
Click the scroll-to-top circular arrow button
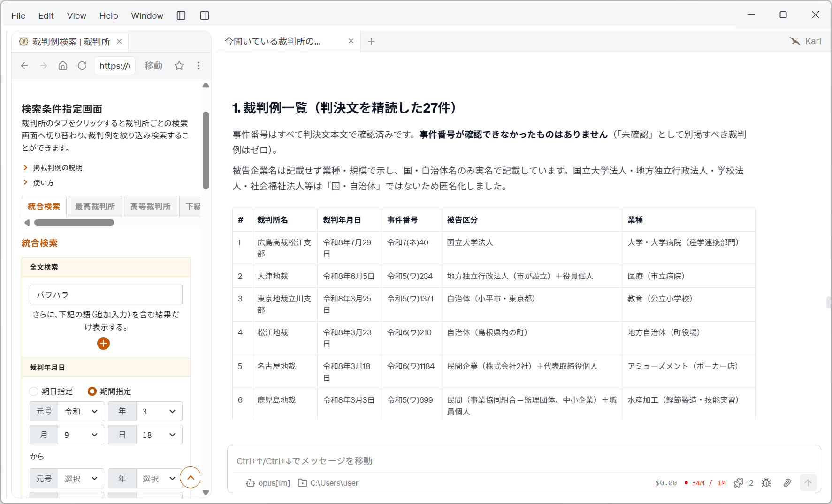(x=191, y=478)
